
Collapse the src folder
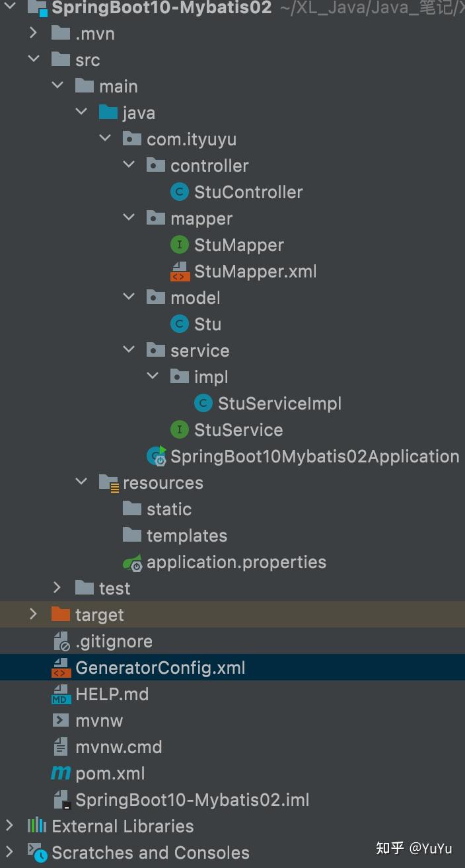(x=34, y=59)
